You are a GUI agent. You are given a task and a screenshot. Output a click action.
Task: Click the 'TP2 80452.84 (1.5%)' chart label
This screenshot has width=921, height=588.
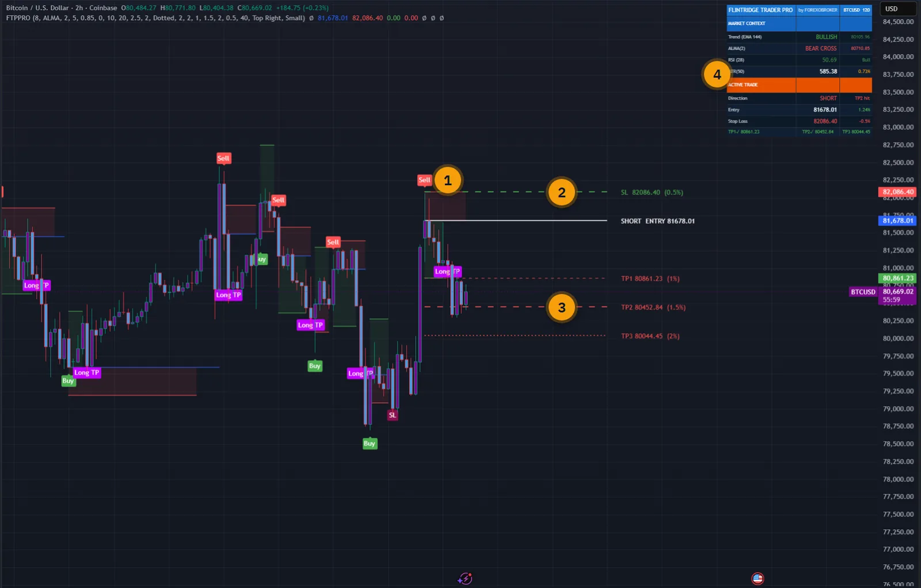click(653, 308)
